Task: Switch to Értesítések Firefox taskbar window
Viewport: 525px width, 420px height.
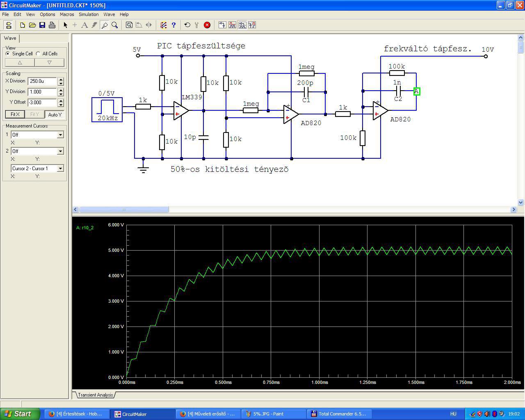Action: (x=77, y=414)
